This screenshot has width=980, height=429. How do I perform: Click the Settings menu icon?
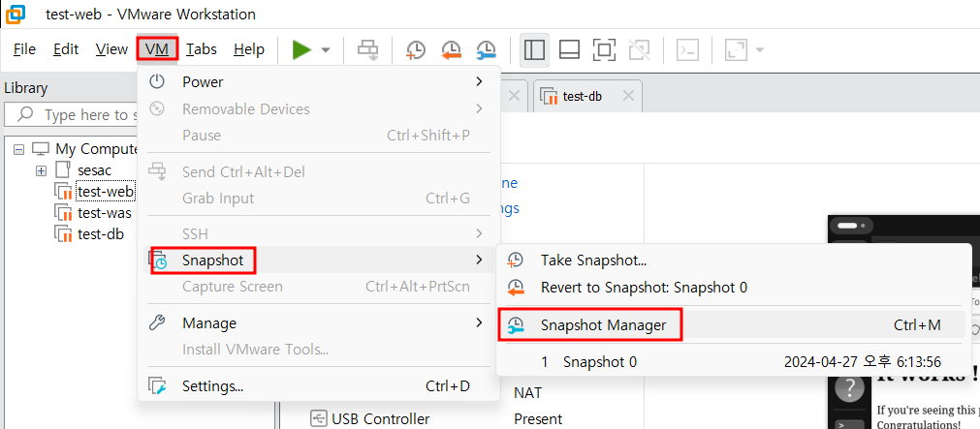click(157, 386)
